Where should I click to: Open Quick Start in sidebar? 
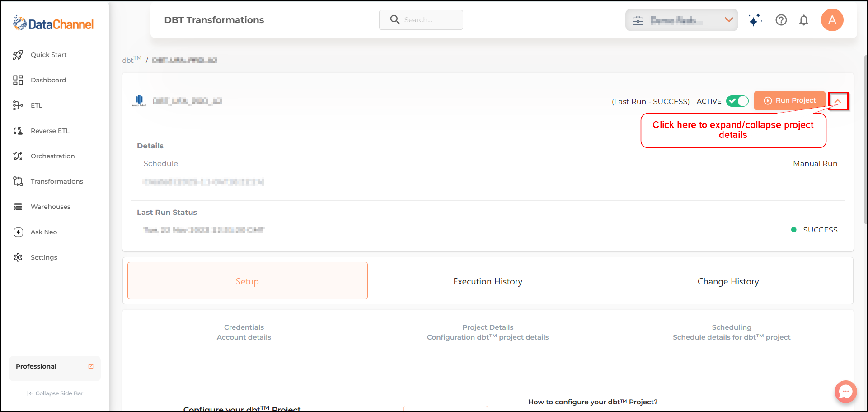click(49, 55)
